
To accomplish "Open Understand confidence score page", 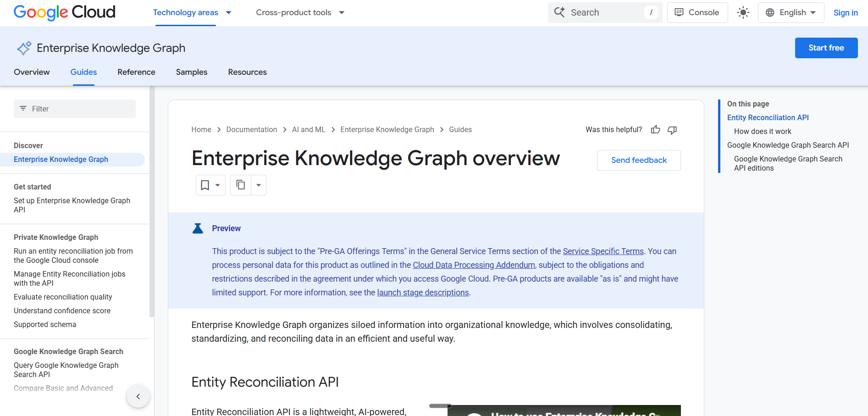I will coord(62,311).
